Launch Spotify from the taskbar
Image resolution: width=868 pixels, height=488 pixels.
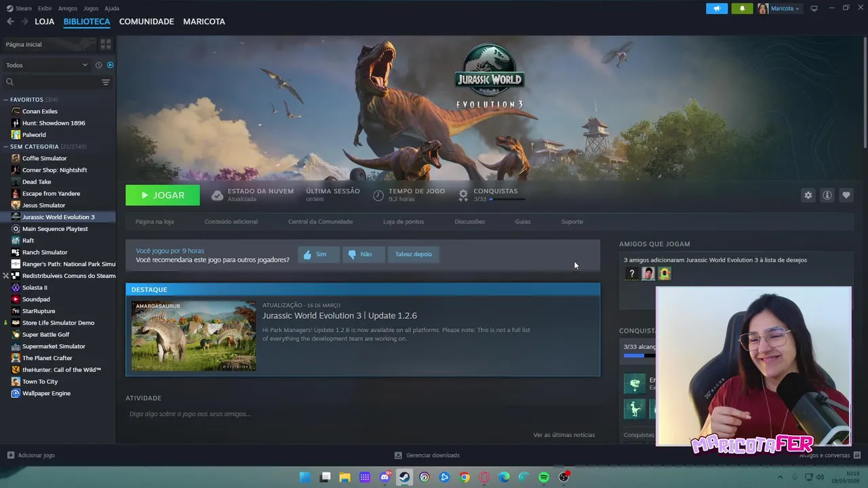pos(543,477)
